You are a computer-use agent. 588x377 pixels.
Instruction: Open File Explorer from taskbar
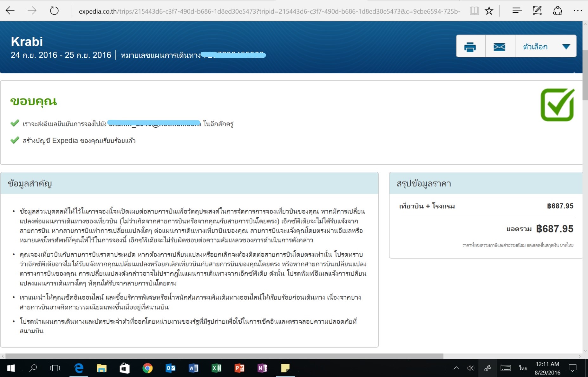coord(101,368)
